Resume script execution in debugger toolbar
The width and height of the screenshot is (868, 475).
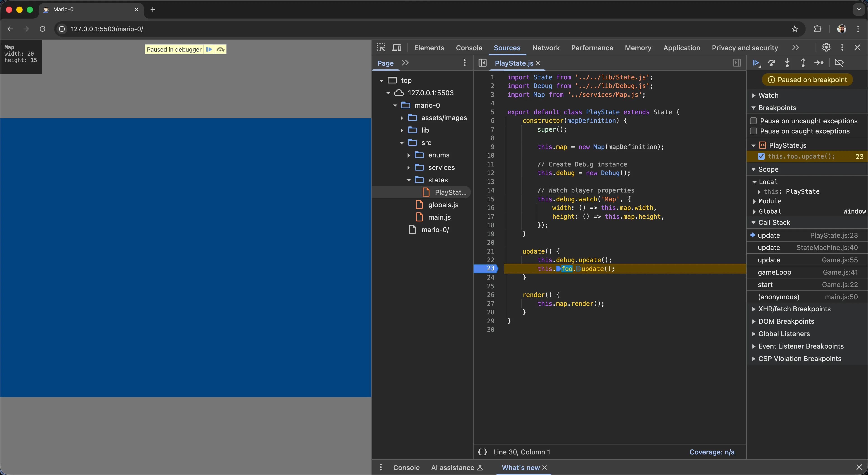pyautogui.click(x=755, y=63)
